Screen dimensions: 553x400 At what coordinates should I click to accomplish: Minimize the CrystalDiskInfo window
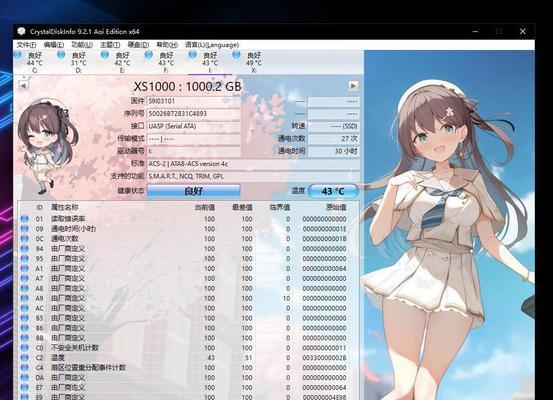(475, 31)
